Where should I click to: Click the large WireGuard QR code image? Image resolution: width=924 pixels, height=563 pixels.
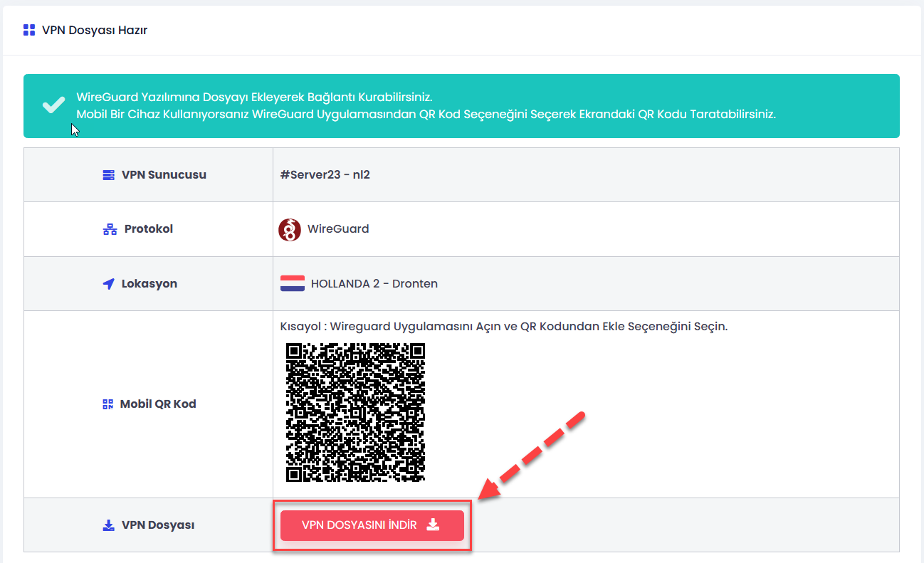tap(355, 412)
